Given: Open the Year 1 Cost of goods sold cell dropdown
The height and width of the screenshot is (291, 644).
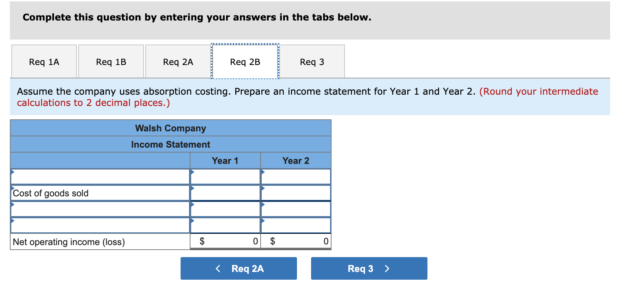Looking at the screenshot, I should (x=225, y=193).
